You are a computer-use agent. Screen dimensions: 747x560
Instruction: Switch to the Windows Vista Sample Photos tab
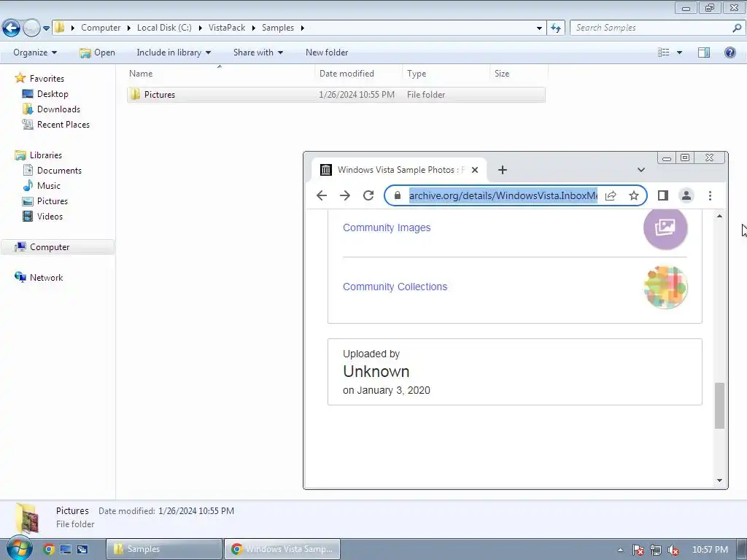point(399,170)
